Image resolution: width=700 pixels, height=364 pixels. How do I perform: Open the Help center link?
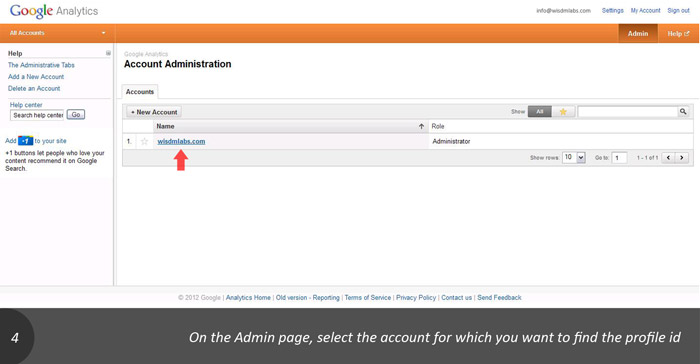point(26,105)
